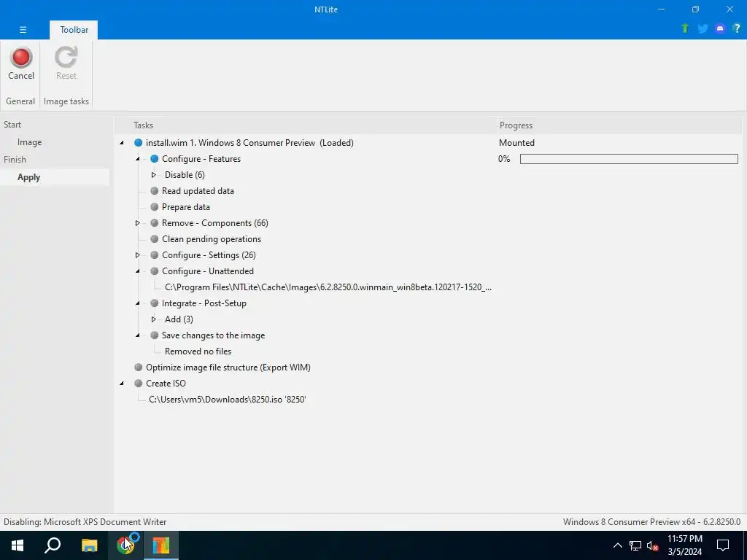Image resolution: width=747 pixels, height=560 pixels.
Task: Open the Help question mark icon
Action: pyautogui.click(x=737, y=28)
